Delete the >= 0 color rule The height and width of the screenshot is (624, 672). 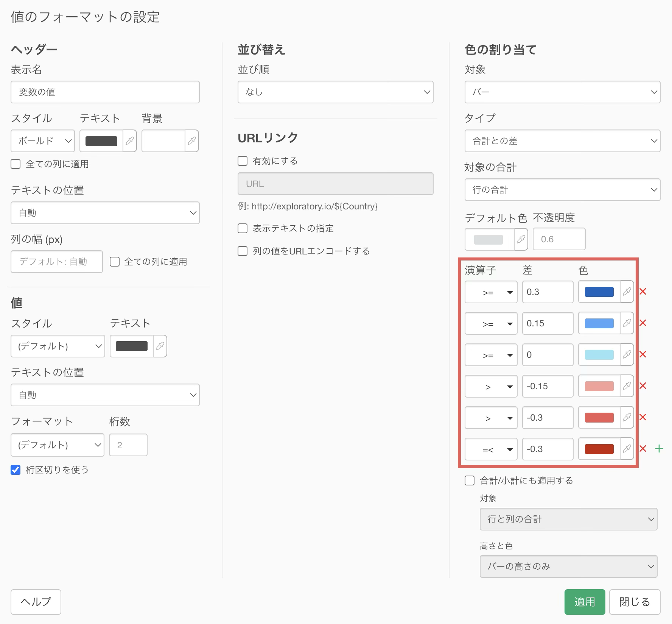coord(642,354)
